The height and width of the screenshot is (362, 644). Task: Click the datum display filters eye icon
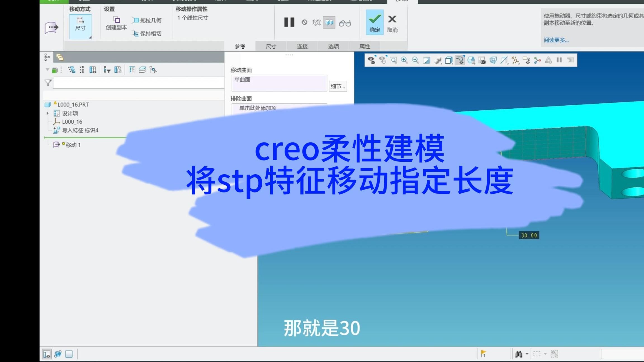(371, 60)
